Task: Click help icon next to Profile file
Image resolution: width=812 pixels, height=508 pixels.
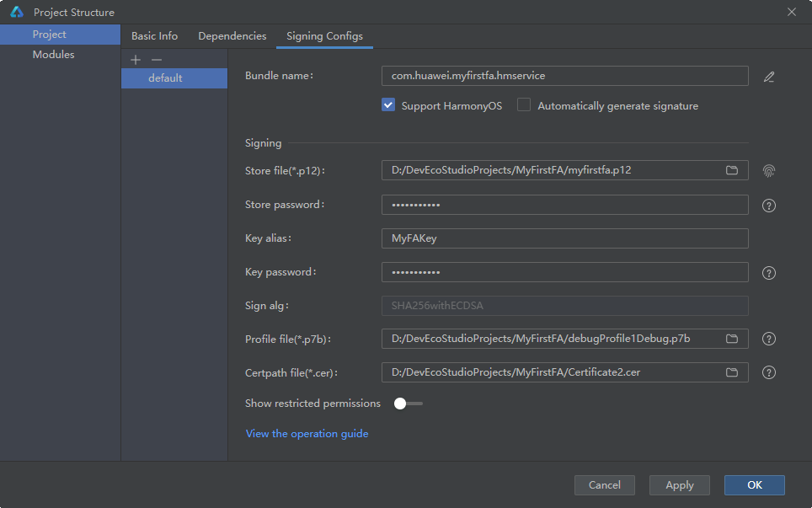Action: [x=769, y=339]
